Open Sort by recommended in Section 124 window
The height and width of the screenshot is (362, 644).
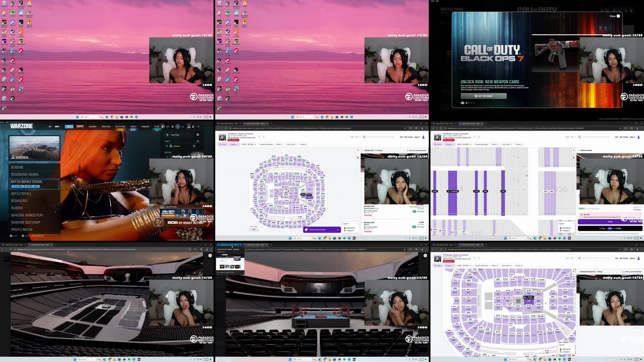pos(417,151)
